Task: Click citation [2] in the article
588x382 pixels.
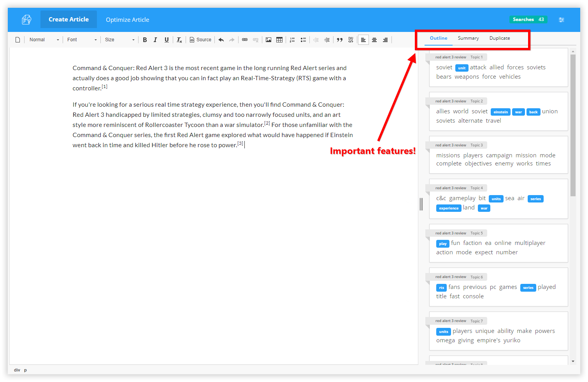Action: [267, 123]
